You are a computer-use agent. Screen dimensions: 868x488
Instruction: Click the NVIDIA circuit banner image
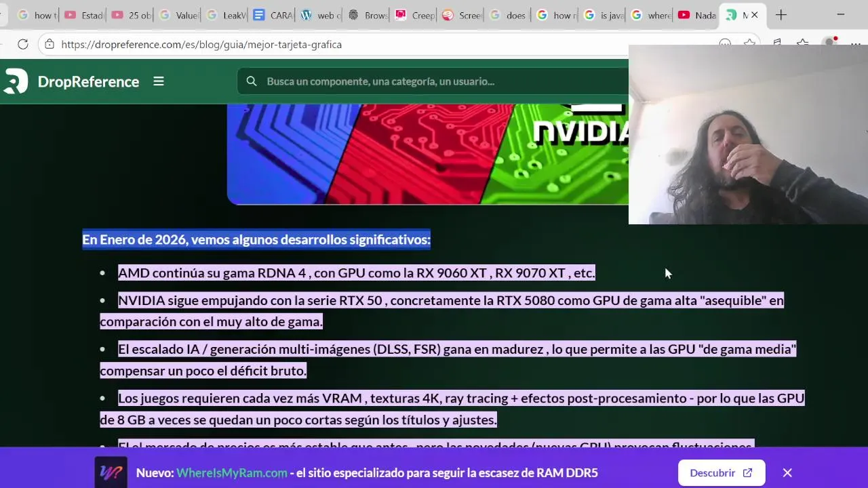coord(428,154)
